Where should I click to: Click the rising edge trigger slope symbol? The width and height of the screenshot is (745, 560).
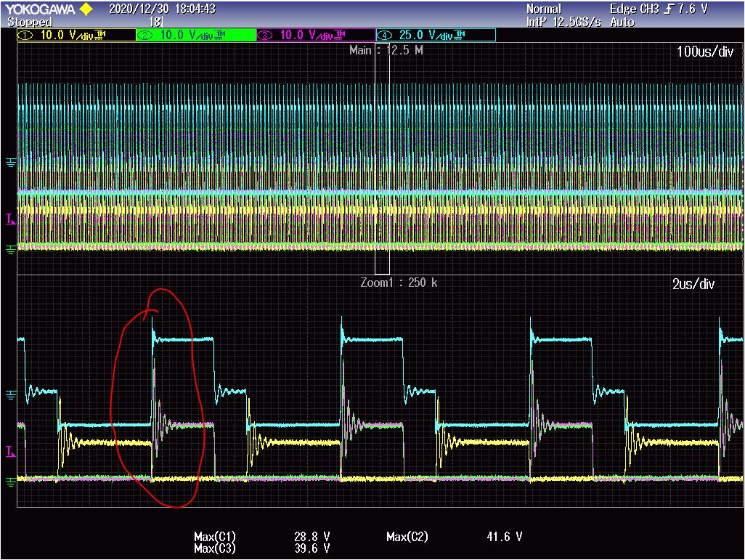[x=669, y=9]
